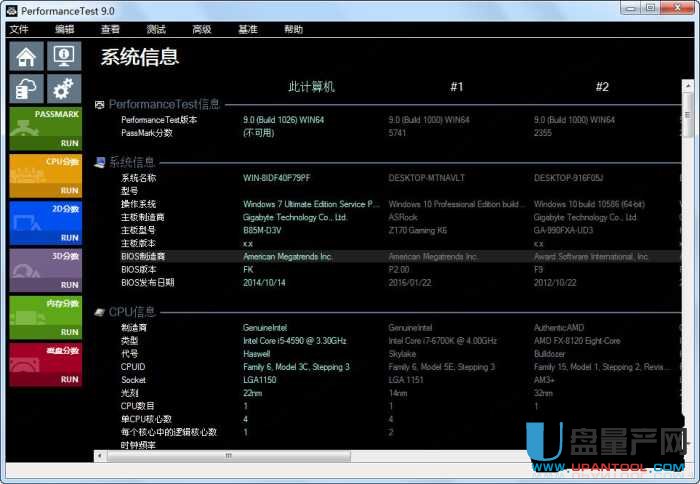Start the 2D分数 test with RUN
This screenshot has height=484, width=700.
point(69,238)
